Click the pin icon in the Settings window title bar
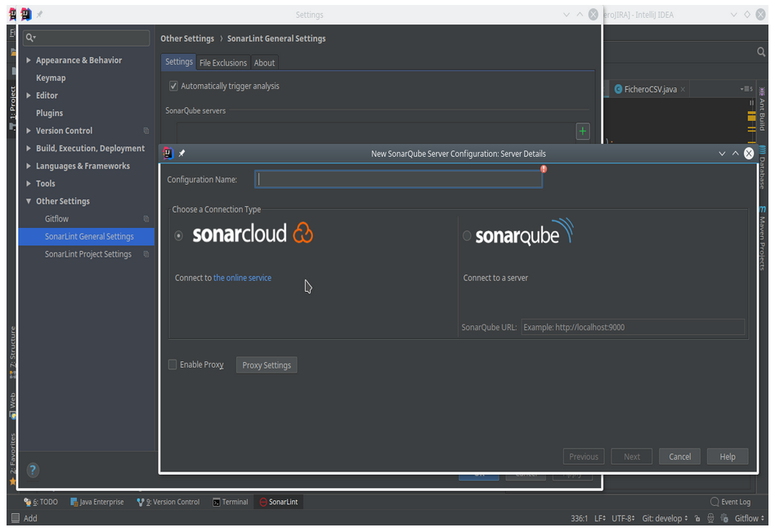This screenshot has height=532, width=775. (x=39, y=15)
